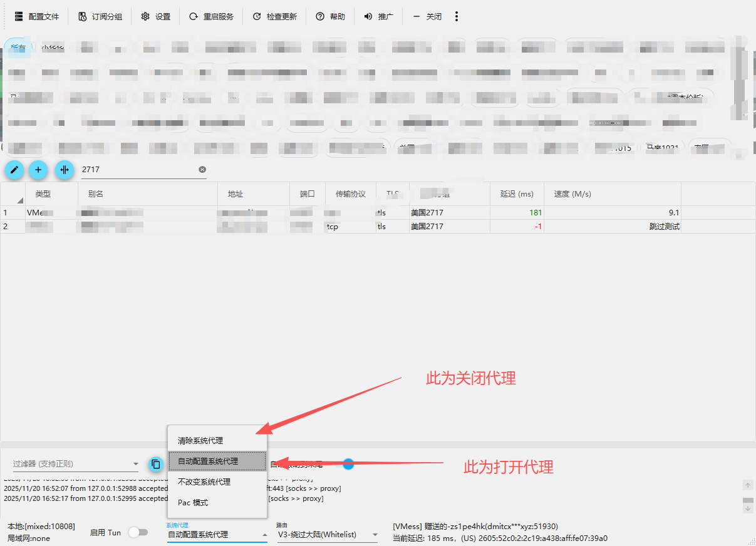Click the 9.1 speed cell

[612, 213]
